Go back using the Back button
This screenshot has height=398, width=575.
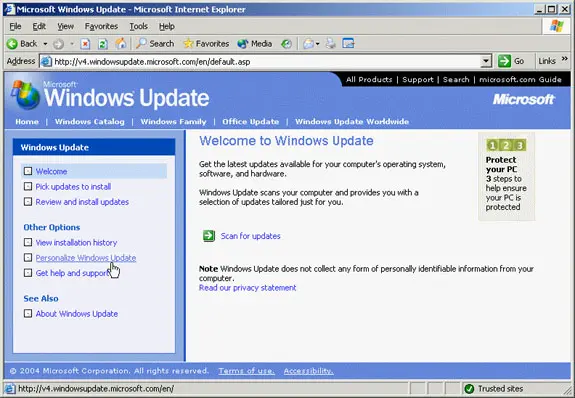[22, 44]
